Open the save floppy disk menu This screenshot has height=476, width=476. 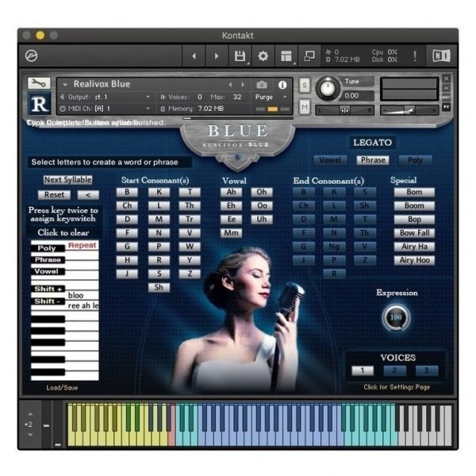(240, 56)
